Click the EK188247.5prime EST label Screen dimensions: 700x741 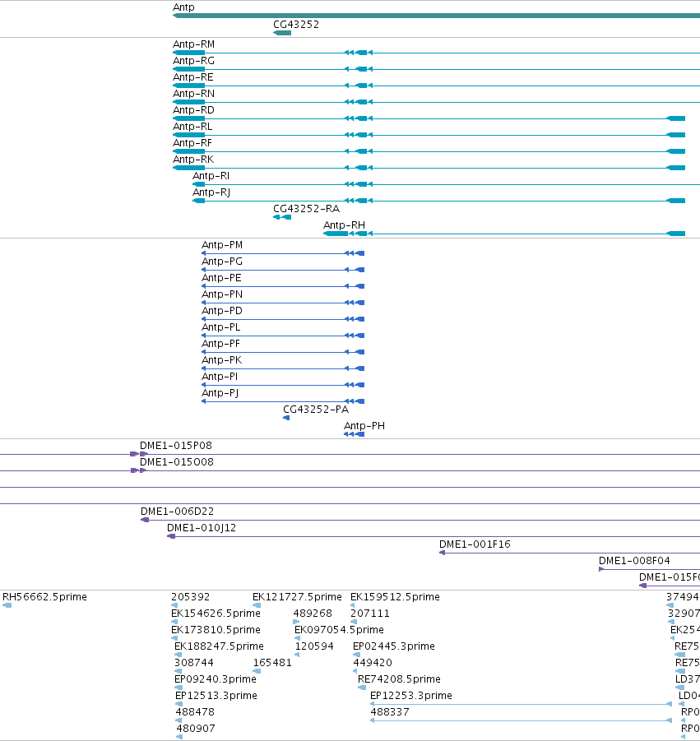point(220,646)
